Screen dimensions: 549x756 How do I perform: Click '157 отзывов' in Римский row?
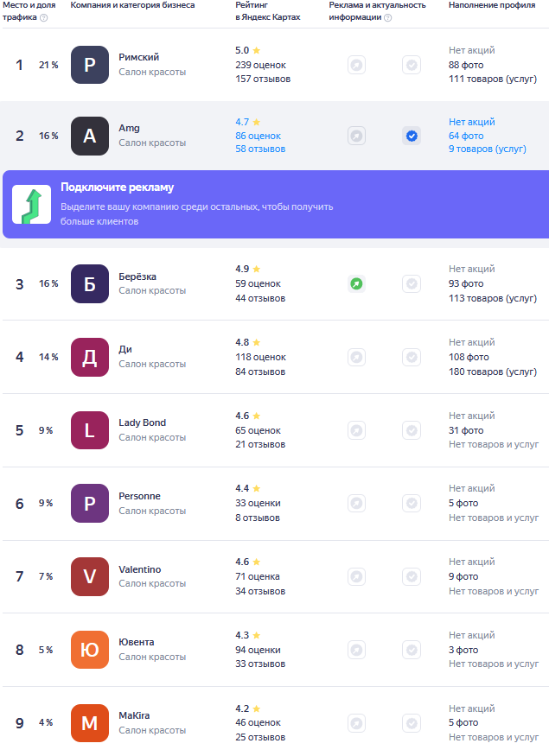pyautogui.click(x=263, y=79)
